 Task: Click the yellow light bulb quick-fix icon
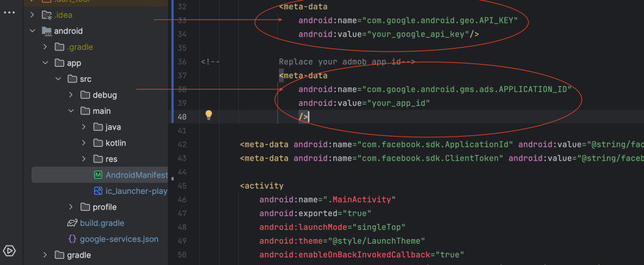(209, 115)
